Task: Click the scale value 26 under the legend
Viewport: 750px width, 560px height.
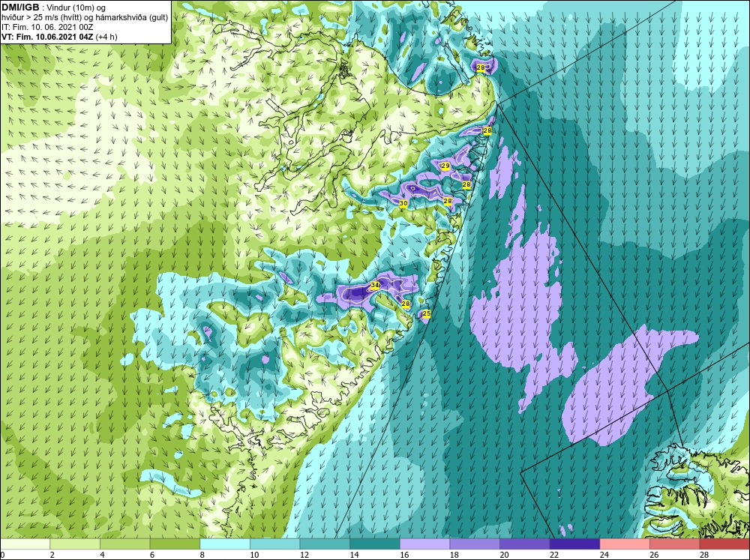Action: point(654,555)
